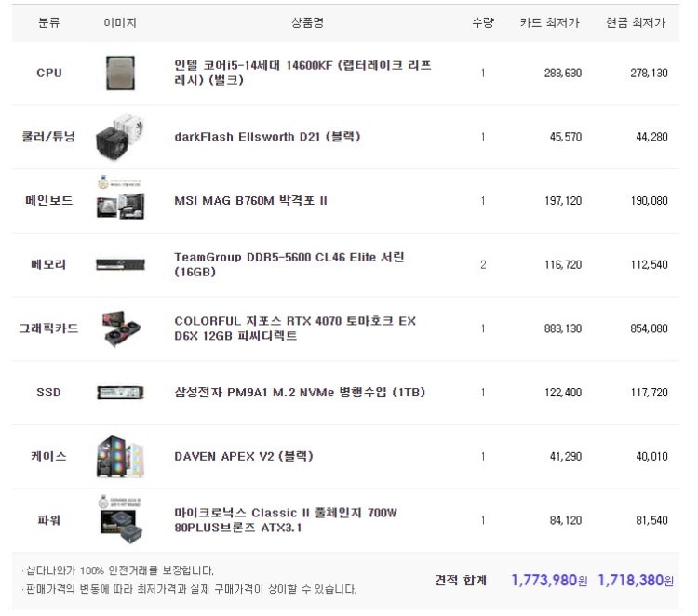Open the darkFlash Ellsworth D21 (블랙) product link
This screenshot has height=616, width=698.
click(x=267, y=137)
